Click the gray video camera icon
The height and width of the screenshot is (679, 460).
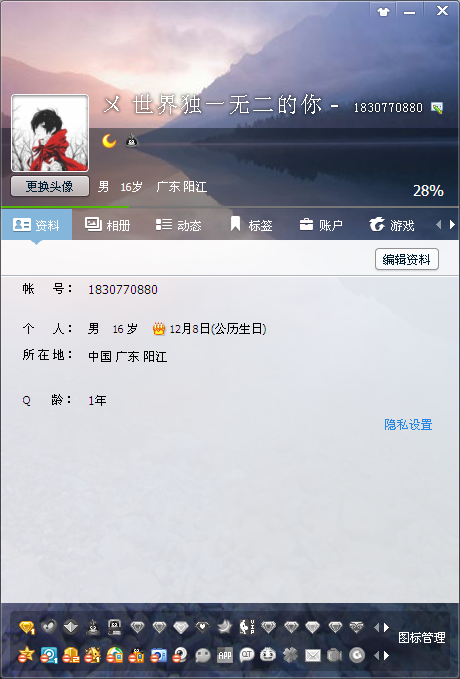pyautogui.click(x=335, y=655)
